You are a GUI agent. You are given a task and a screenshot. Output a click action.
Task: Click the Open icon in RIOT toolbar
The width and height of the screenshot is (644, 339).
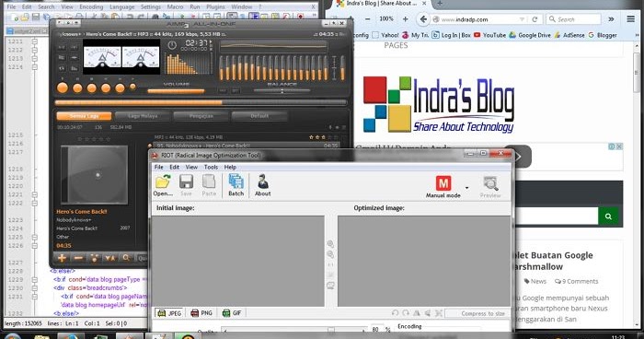(x=163, y=181)
